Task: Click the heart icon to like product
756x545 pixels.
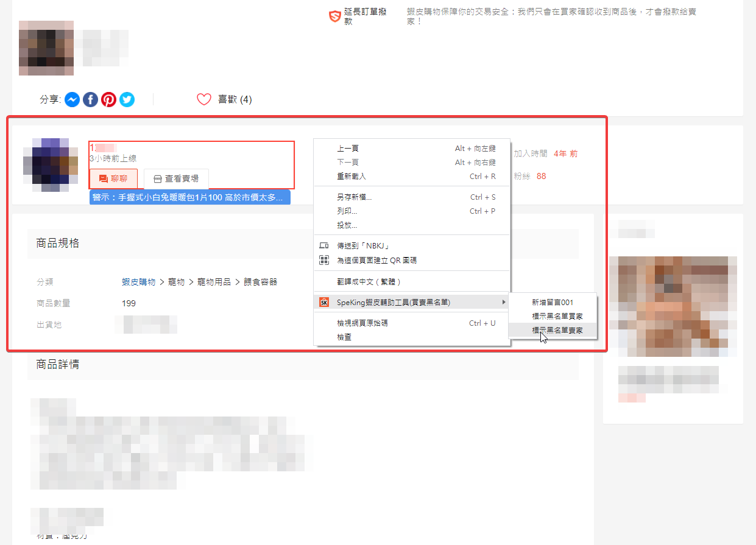Action: click(204, 99)
